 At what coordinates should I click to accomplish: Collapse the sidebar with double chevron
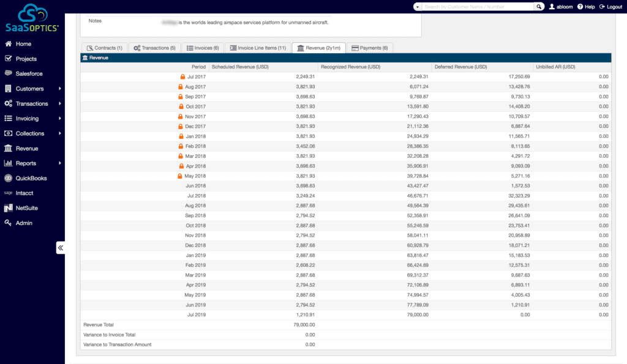tap(61, 248)
